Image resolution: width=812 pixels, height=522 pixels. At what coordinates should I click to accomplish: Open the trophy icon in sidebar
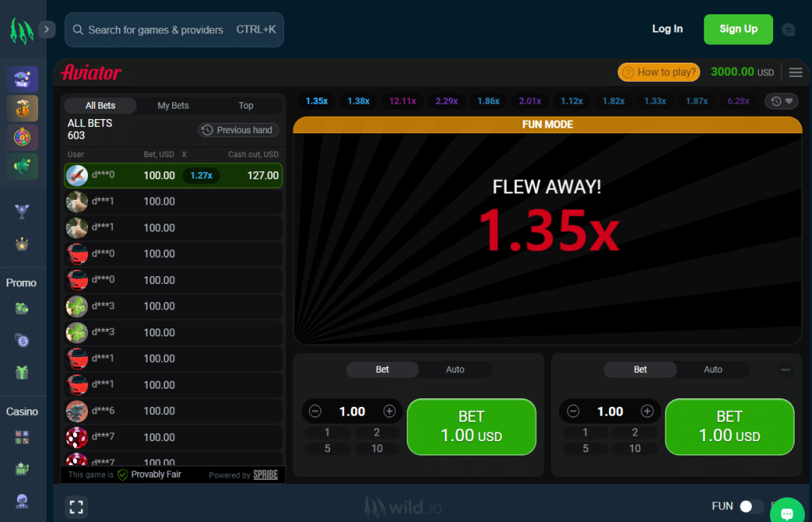(21, 211)
